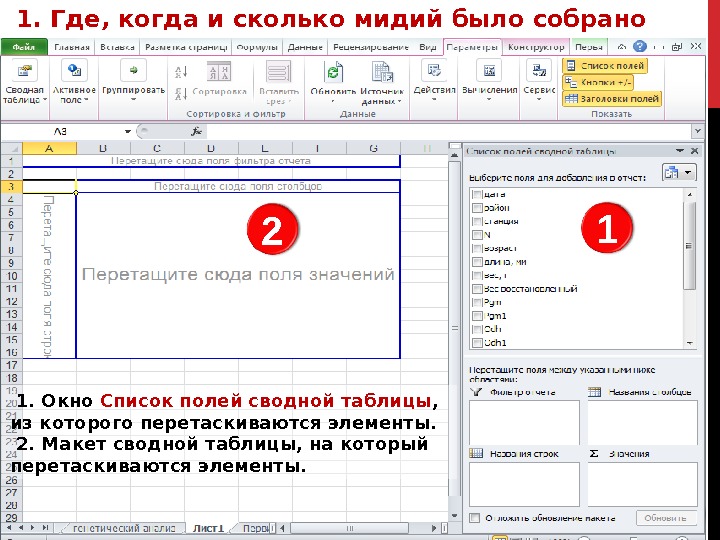720x540 pixels.
Task: Open Сводная таблица dropdown arrow
Action: click(45, 100)
